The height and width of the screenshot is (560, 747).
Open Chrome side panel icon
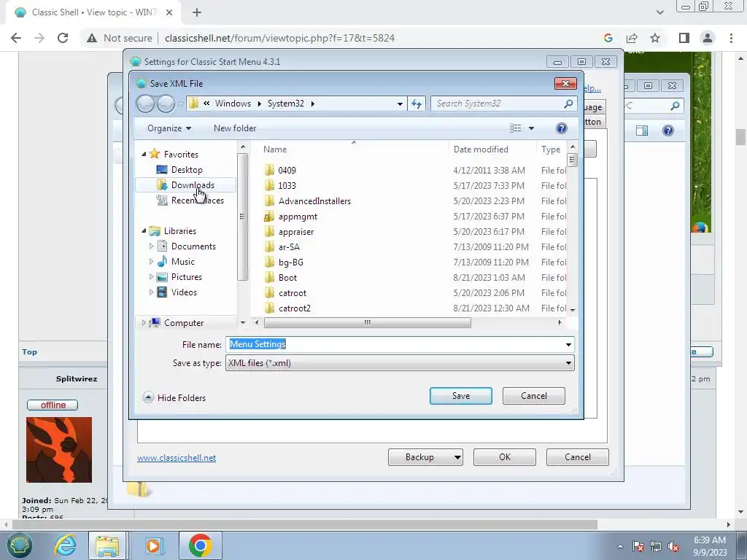pos(684,38)
